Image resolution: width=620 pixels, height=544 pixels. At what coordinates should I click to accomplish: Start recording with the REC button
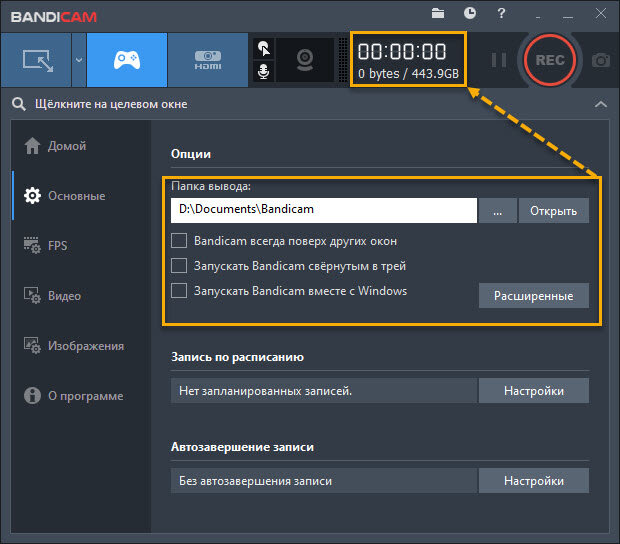point(550,60)
